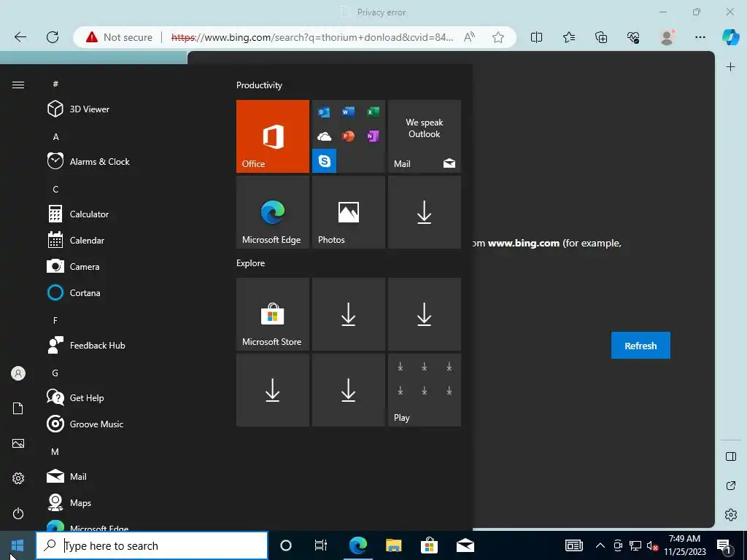Click the Microsoft Edge tile

pyautogui.click(x=273, y=212)
